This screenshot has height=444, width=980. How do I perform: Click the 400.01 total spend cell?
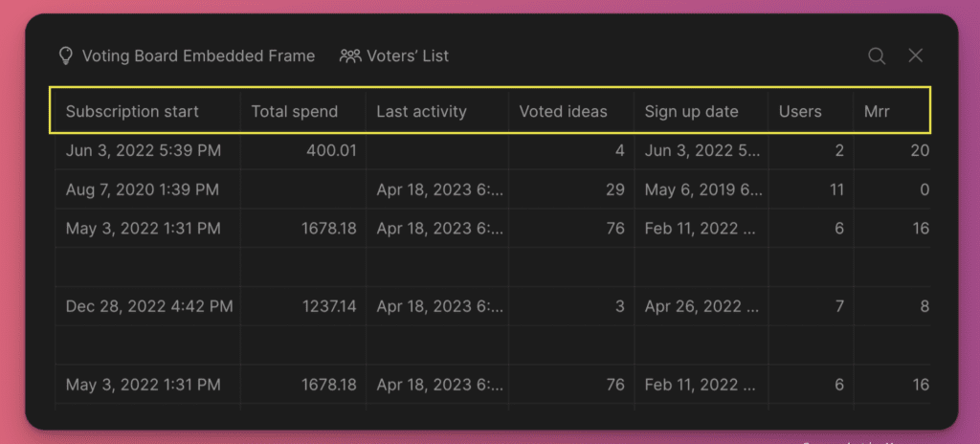303,150
